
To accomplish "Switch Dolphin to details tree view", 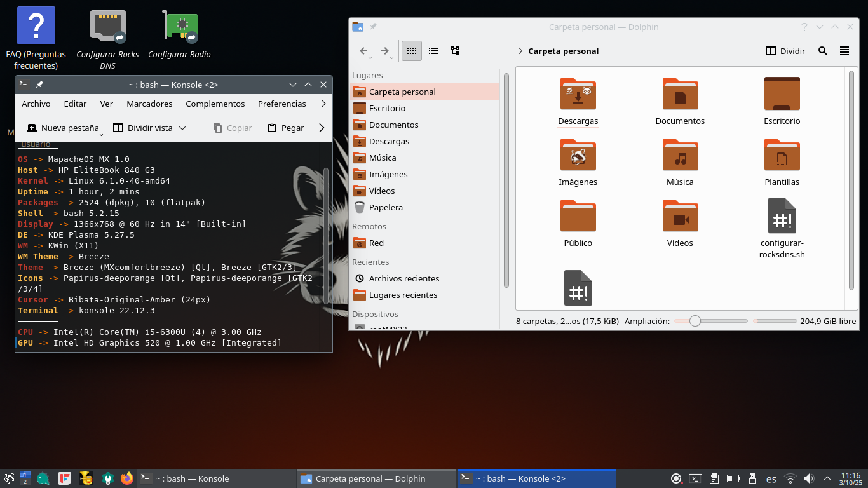I will [455, 51].
